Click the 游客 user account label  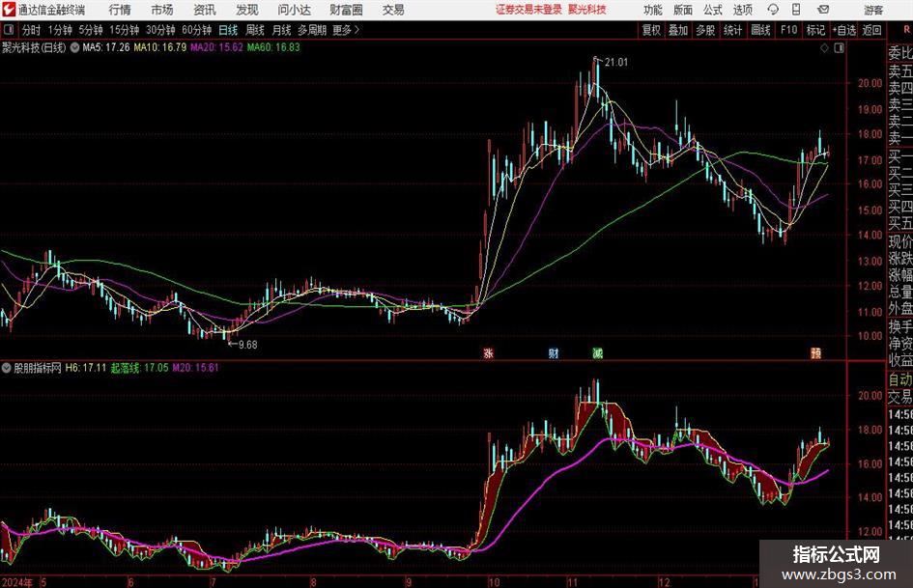872,10
